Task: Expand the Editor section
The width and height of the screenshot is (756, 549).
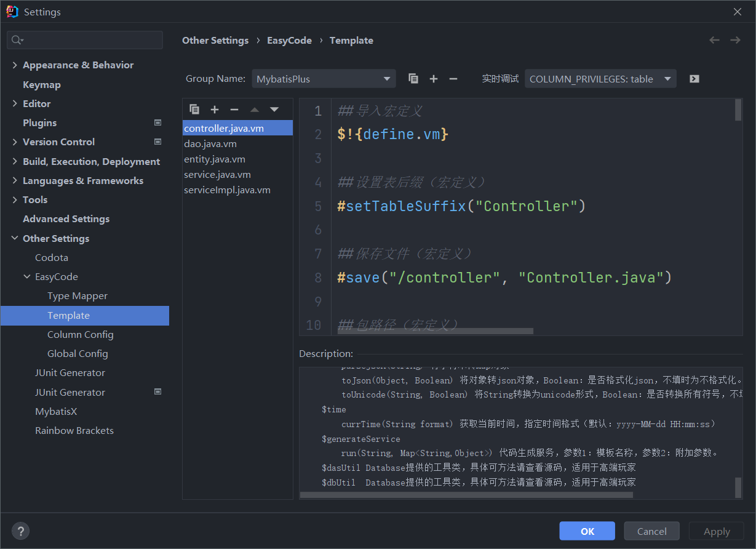Action: click(15, 103)
